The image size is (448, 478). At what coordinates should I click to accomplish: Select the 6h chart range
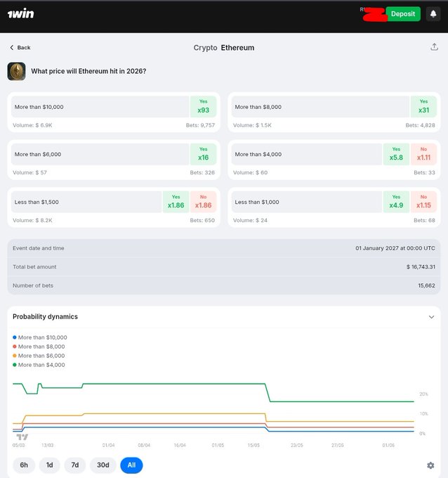coord(24,465)
